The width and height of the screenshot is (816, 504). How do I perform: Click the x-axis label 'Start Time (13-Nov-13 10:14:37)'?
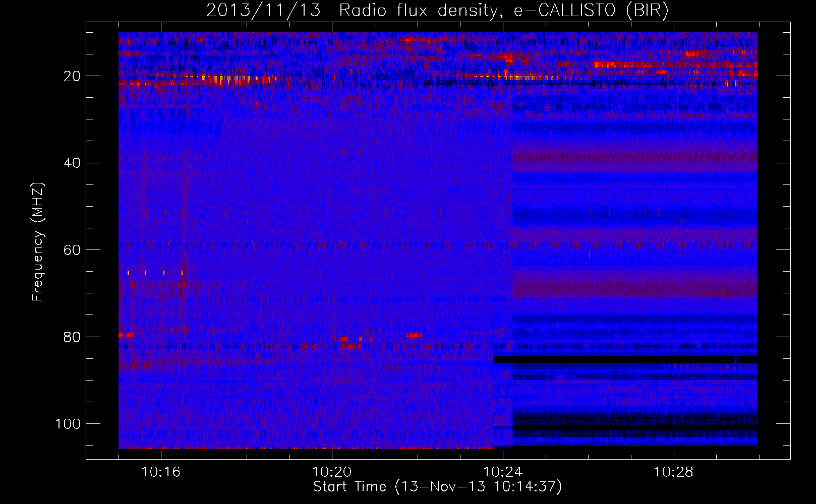(437, 487)
